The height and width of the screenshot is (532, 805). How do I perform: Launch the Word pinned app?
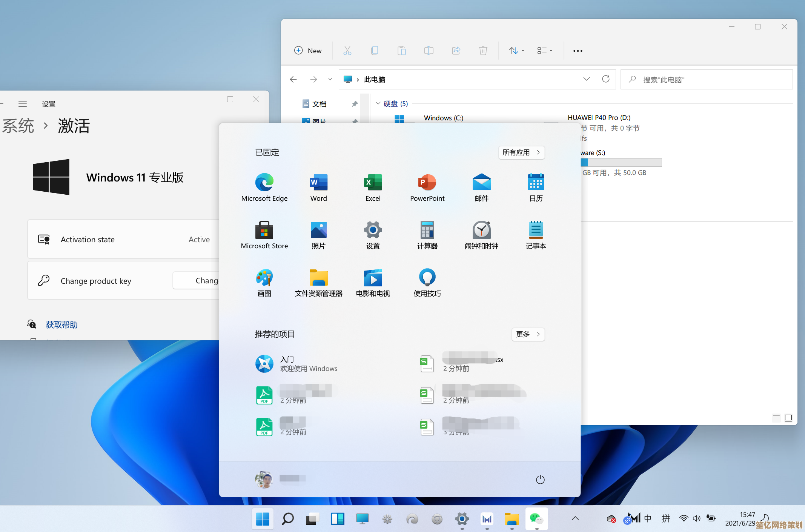[x=318, y=187]
